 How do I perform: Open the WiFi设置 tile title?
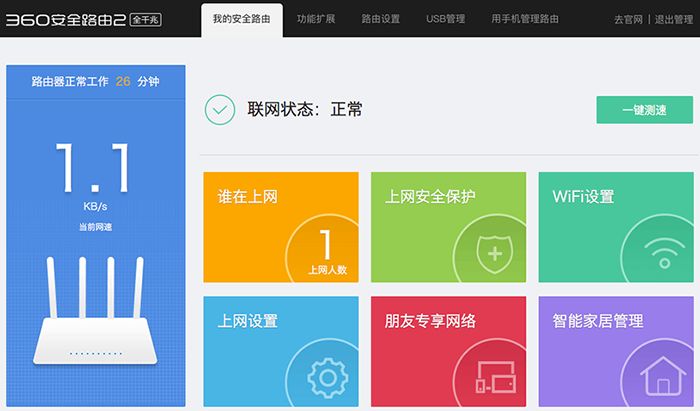point(583,196)
